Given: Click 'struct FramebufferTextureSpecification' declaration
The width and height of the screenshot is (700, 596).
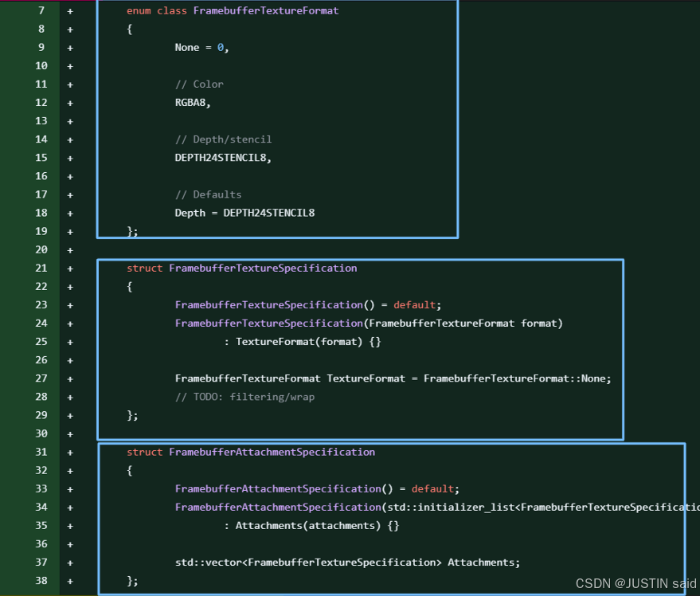Looking at the screenshot, I should point(241,269).
